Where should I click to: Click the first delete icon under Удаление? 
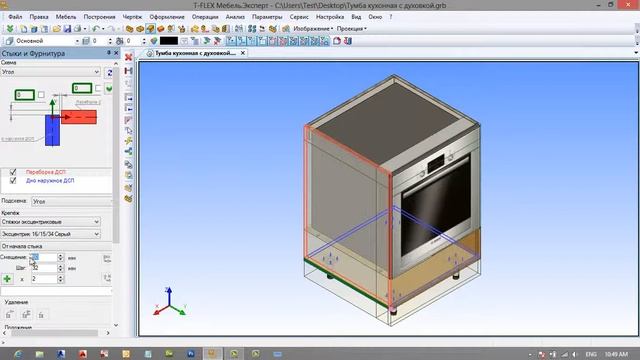click(x=10, y=314)
